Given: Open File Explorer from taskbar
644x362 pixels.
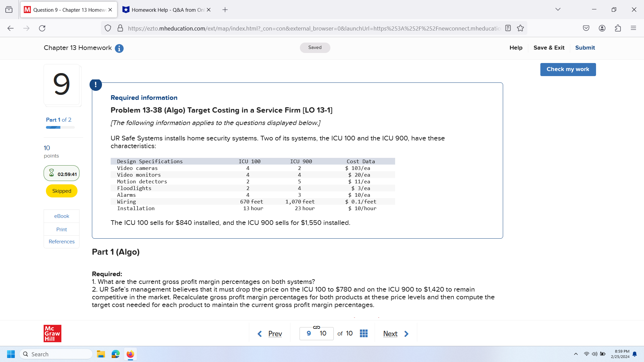Looking at the screenshot, I should pos(101,354).
